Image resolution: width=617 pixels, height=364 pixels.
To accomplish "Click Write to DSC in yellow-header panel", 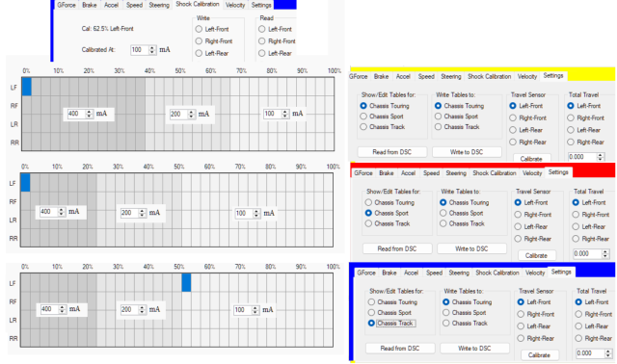I will 467,152.
